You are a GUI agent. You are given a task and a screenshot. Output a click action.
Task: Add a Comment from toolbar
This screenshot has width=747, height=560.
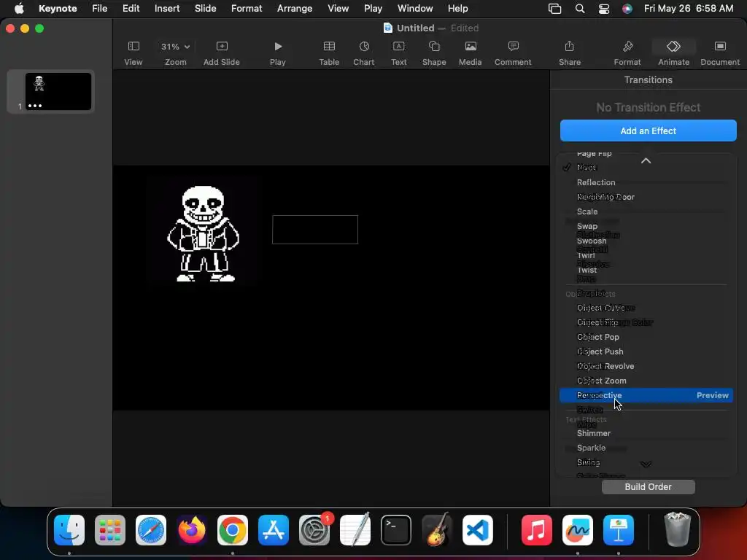[x=513, y=52]
